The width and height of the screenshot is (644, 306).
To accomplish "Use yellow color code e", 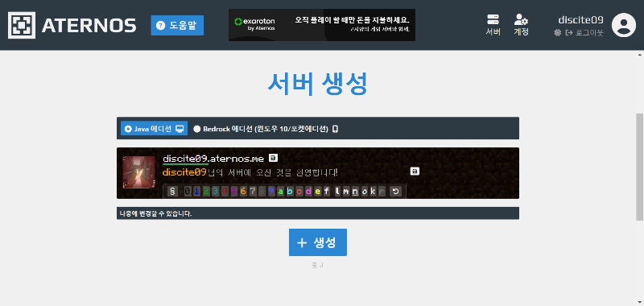I will click(x=317, y=192).
